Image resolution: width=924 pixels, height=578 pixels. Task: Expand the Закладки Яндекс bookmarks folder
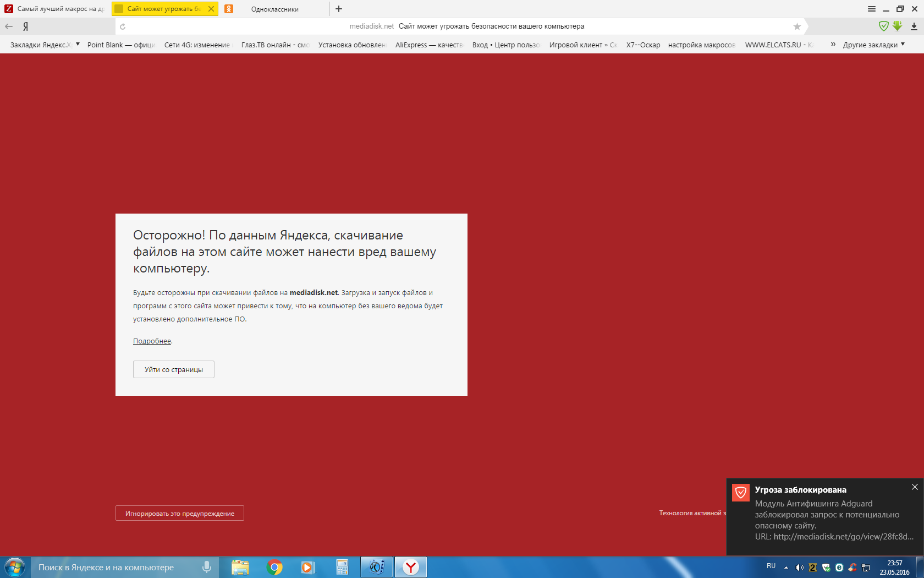(45, 45)
